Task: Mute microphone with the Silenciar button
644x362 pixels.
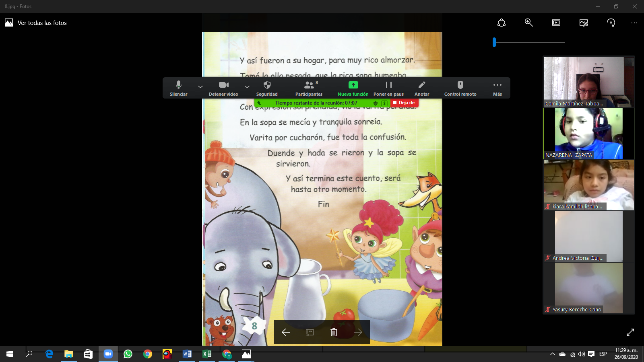Action: [178, 88]
